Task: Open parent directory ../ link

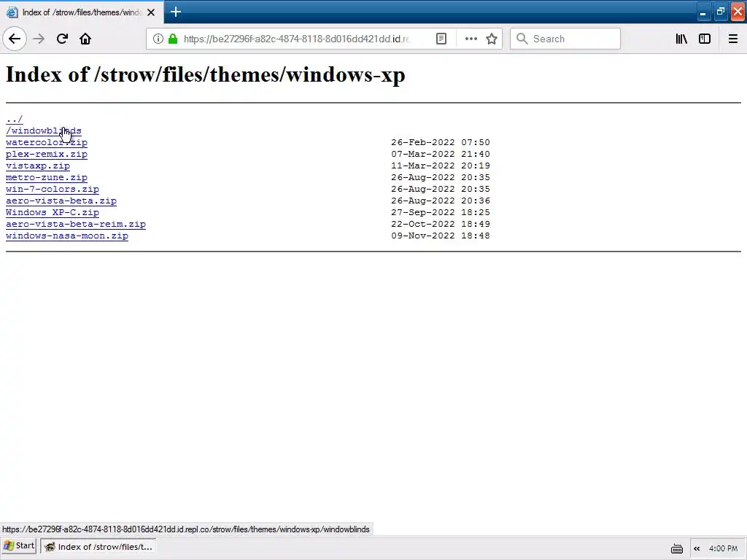Action: 15,119
